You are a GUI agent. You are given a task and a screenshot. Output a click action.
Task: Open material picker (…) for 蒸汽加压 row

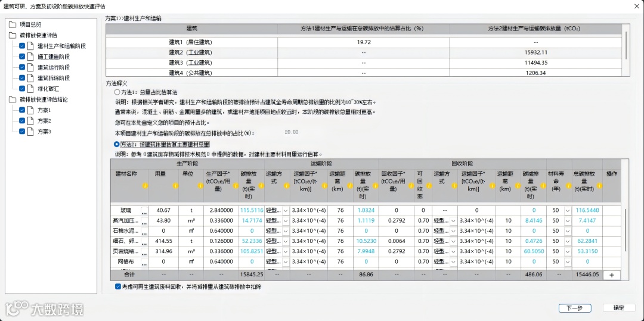tap(144, 220)
